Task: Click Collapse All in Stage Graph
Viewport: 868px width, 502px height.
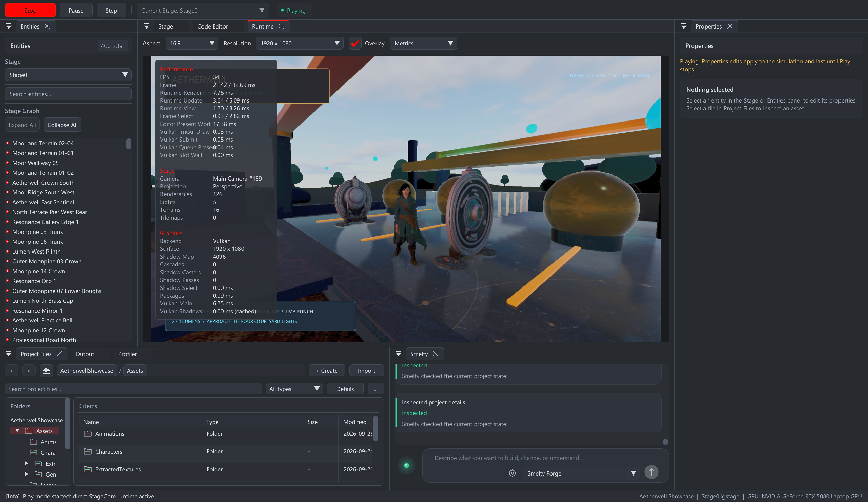Action: click(x=62, y=125)
